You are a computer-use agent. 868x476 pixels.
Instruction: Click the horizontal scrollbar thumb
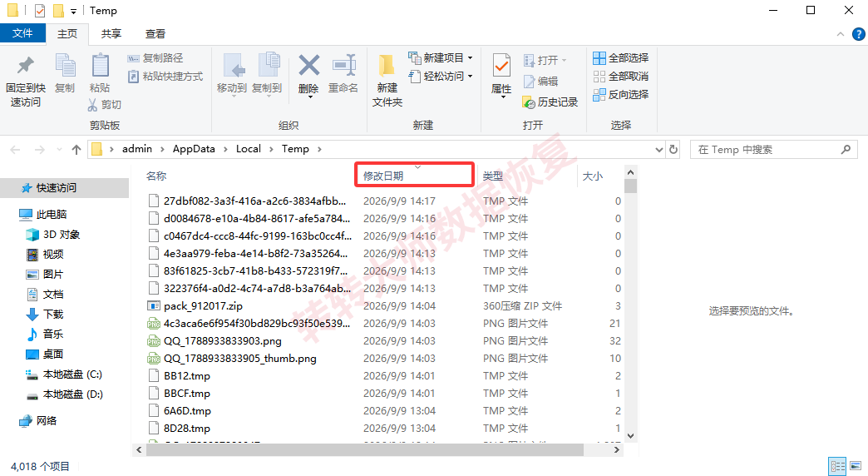(x=365, y=450)
